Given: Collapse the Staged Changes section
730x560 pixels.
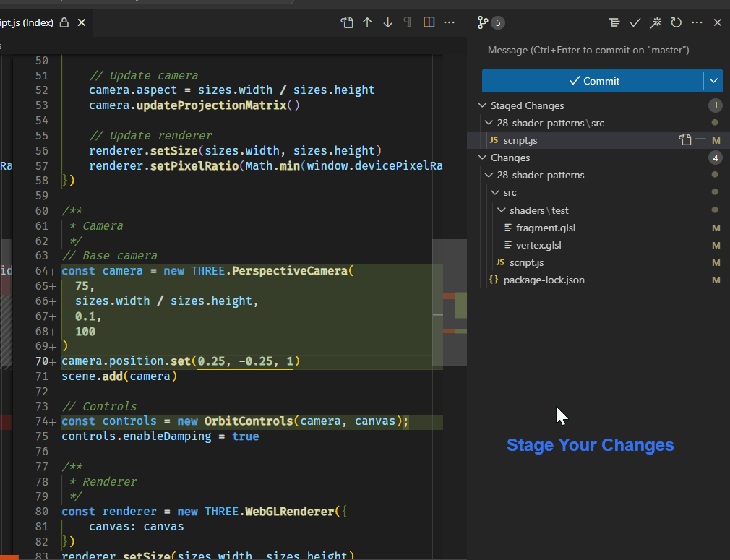Looking at the screenshot, I should point(482,105).
